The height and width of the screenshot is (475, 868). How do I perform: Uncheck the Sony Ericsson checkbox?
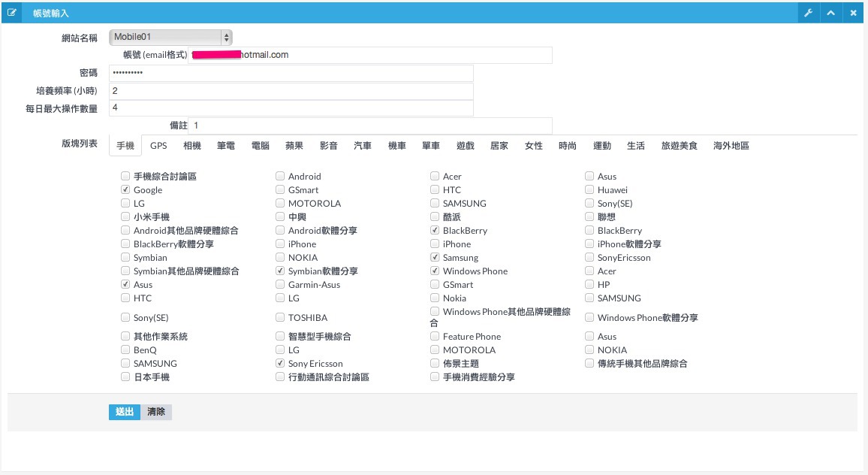click(x=280, y=364)
